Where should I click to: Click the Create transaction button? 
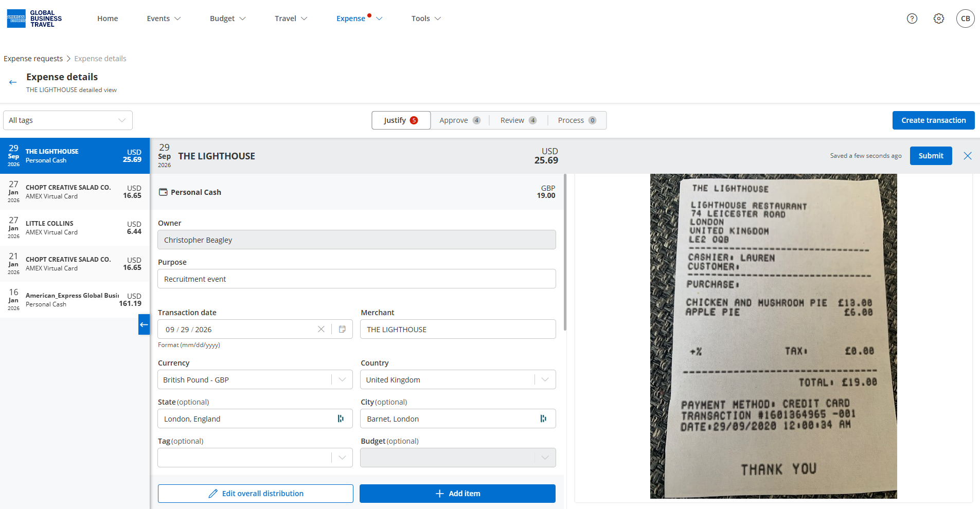coord(934,120)
